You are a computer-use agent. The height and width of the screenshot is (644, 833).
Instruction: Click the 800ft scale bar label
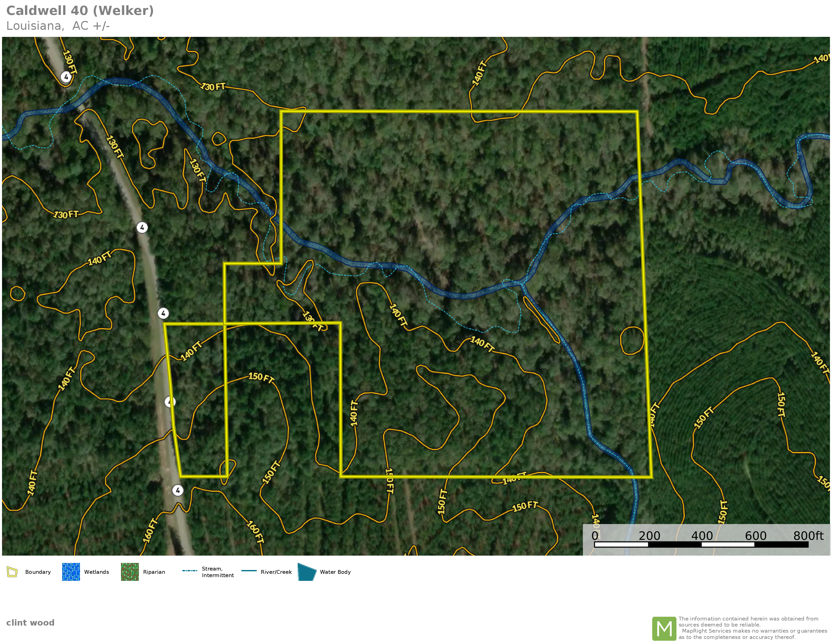808,536
